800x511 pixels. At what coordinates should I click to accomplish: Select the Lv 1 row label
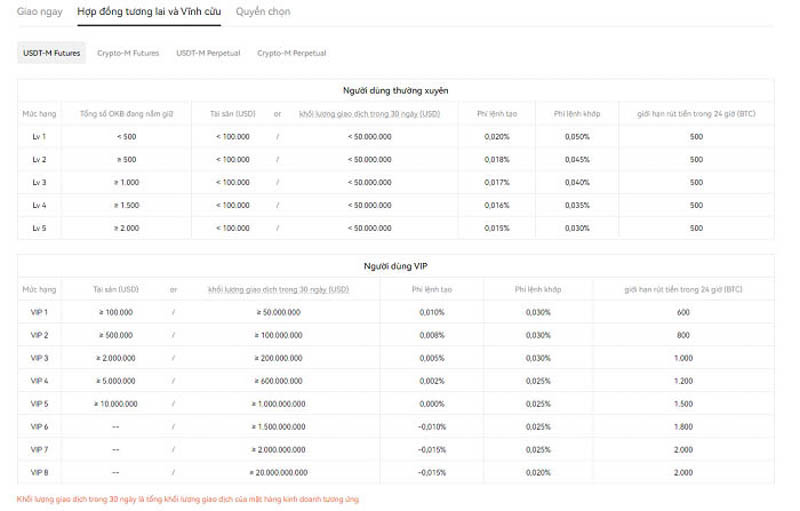coord(39,137)
